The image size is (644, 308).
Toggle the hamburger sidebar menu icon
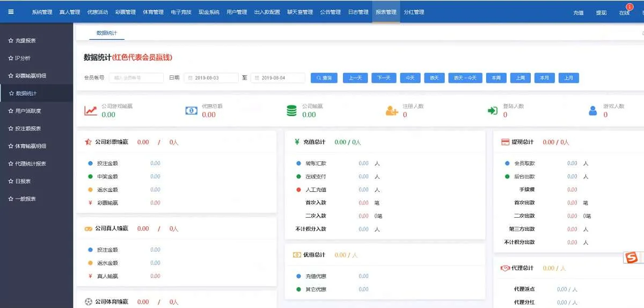11,12
